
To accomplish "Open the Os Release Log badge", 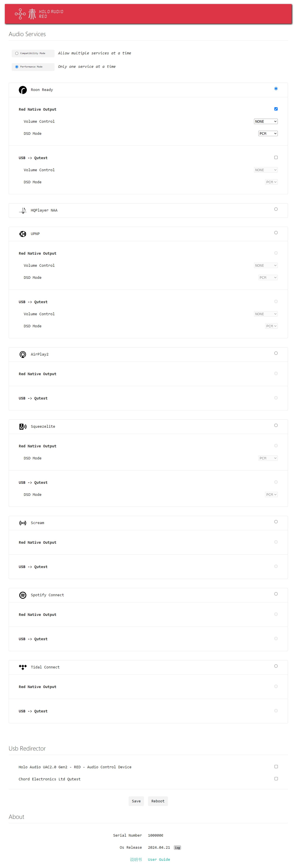I will [177, 847].
